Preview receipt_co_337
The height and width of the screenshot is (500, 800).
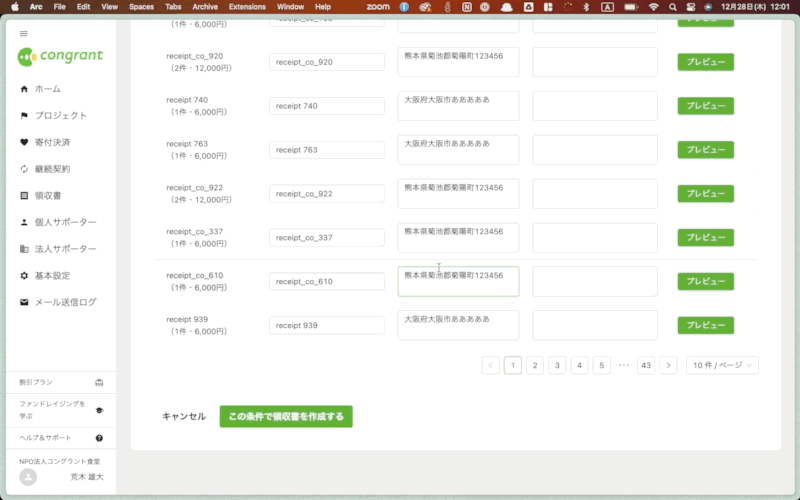click(x=706, y=237)
